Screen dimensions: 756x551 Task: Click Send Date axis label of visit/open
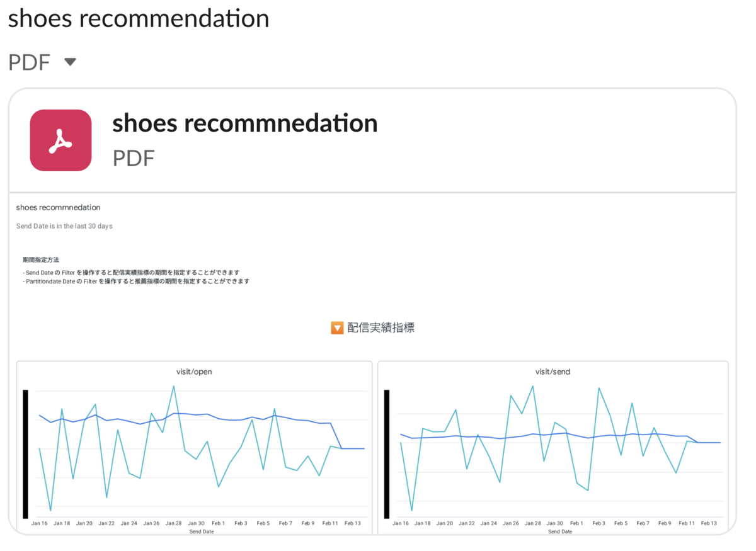coord(202,531)
